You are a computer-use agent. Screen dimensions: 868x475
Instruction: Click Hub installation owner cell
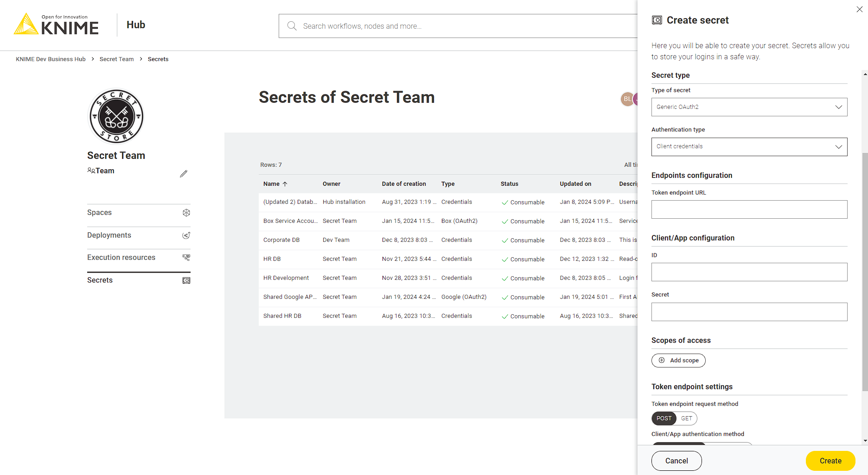[x=344, y=202]
